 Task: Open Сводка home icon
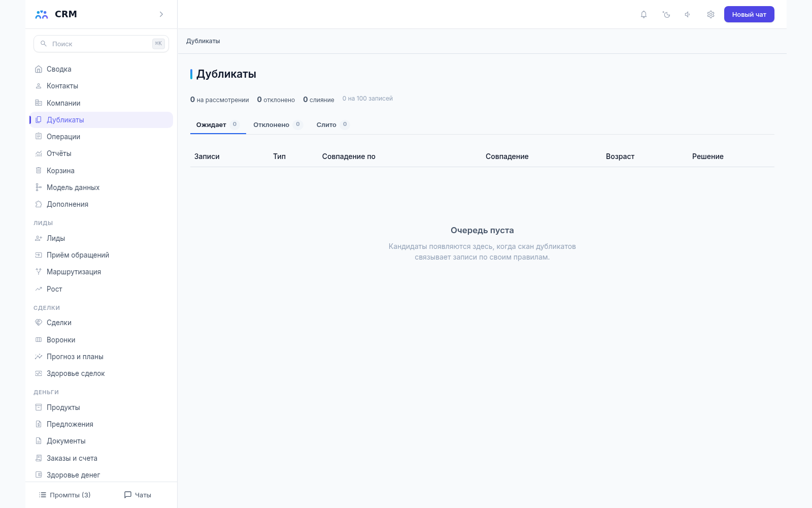point(39,69)
